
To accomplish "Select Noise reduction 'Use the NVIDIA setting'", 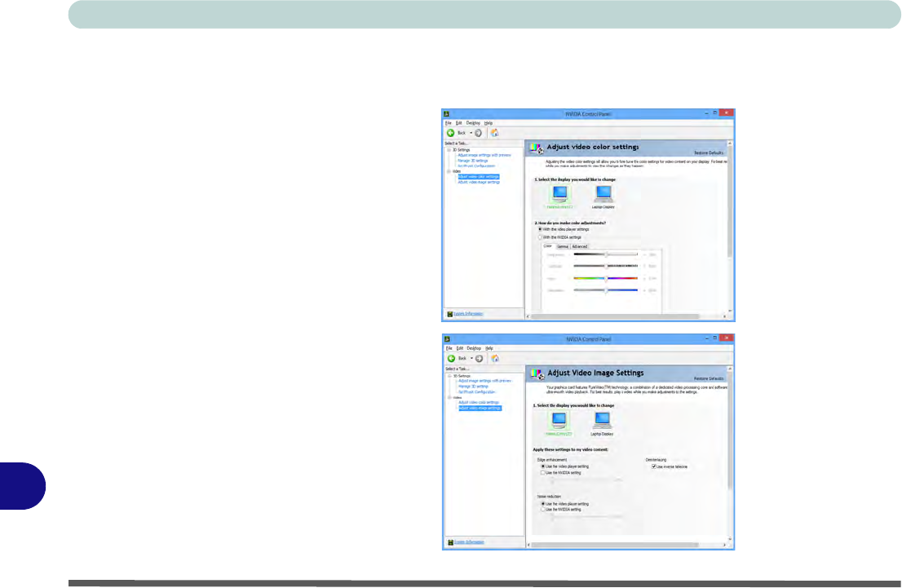I will click(x=543, y=510).
